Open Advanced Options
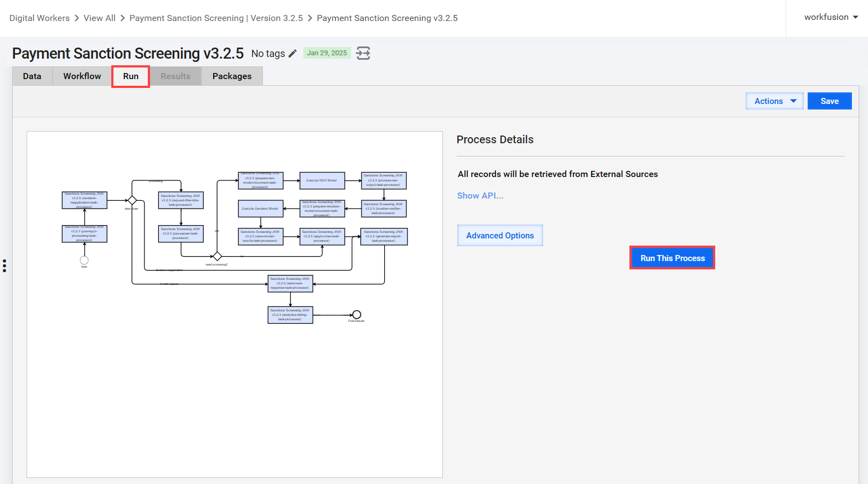The width and height of the screenshot is (868, 484). pyautogui.click(x=500, y=236)
